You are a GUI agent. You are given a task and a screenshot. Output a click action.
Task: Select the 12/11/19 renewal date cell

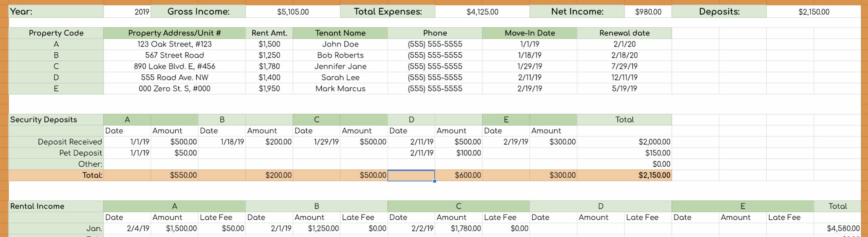624,77
